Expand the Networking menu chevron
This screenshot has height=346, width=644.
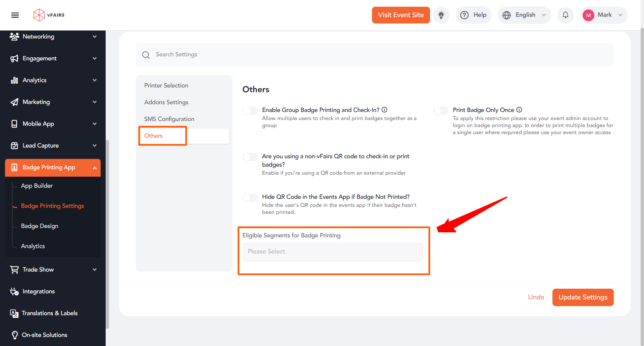(95, 37)
